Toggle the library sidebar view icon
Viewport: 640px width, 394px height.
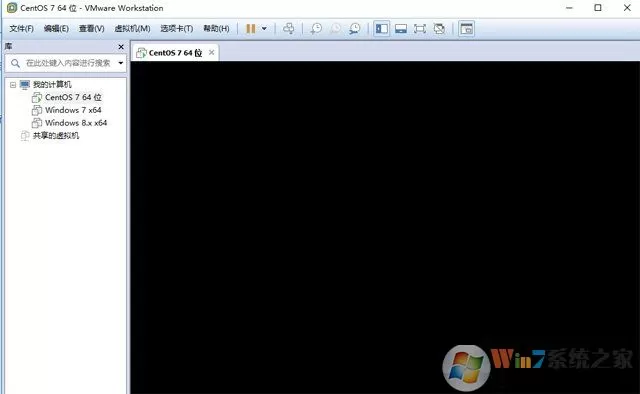[x=382, y=29]
